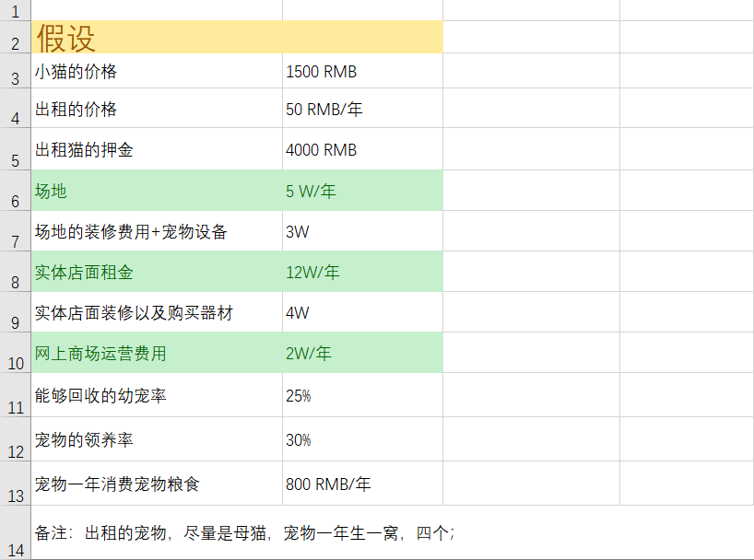The image size is (754, 560).
Task: Select the 25% recovery rate cell
Action: pos(299,396)
